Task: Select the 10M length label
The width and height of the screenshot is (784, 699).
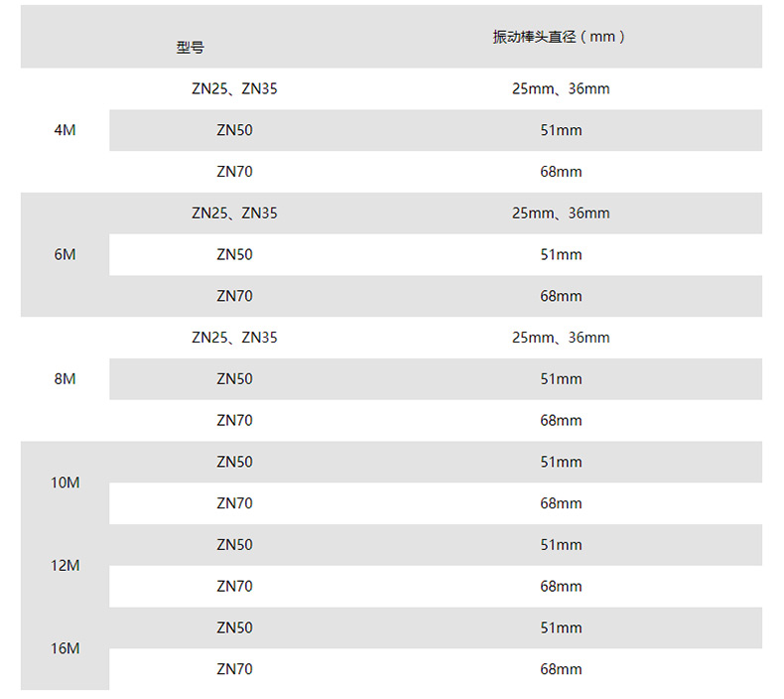Action: tap(65, 483)
